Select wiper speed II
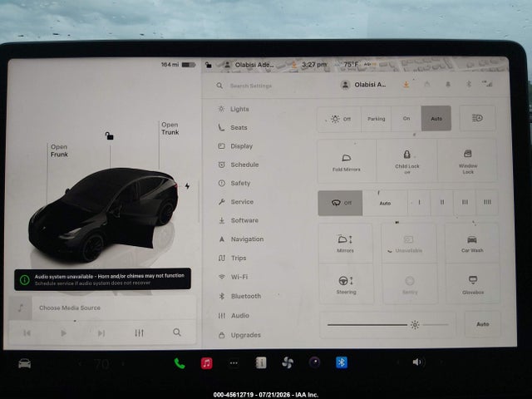 [x=442, y=203]
